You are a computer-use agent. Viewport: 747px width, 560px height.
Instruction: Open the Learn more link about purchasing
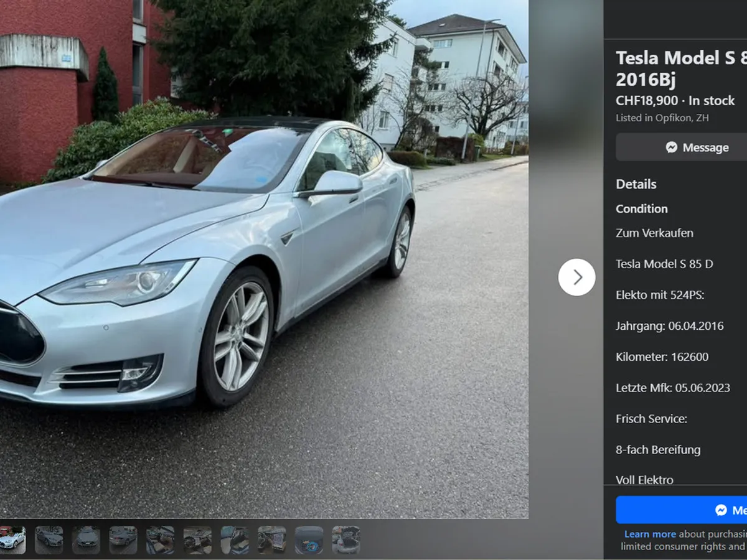coord(650,534)
